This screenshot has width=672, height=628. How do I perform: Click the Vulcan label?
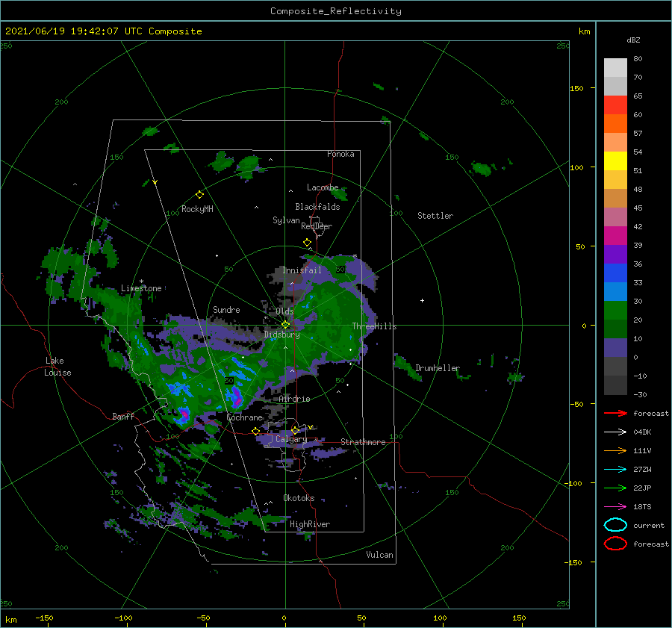[x=380, y=555]
